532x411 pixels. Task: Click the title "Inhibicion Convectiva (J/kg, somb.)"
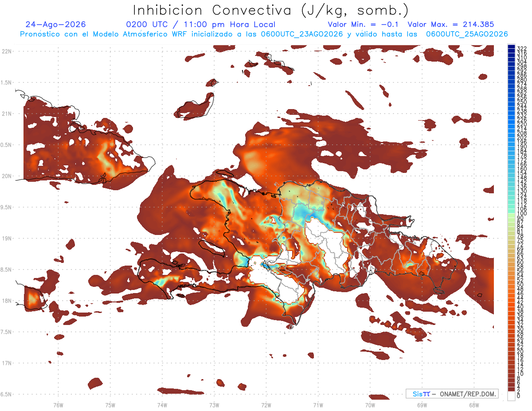pos(270,11)
